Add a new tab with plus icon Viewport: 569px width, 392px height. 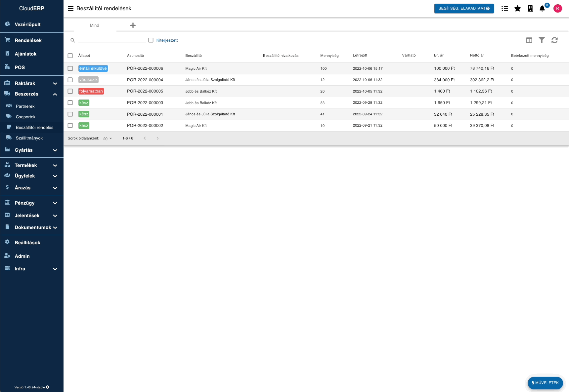(x=133, y=25)
